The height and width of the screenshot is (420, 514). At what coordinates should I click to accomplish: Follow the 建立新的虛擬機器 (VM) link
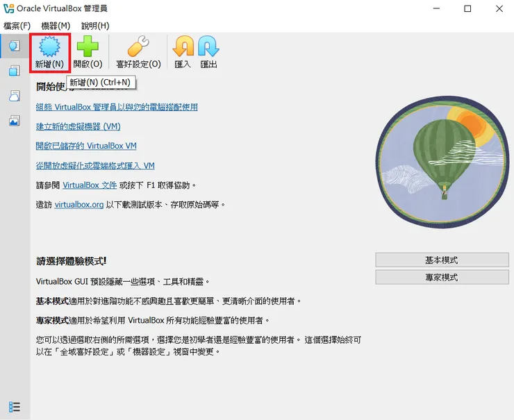78,126
